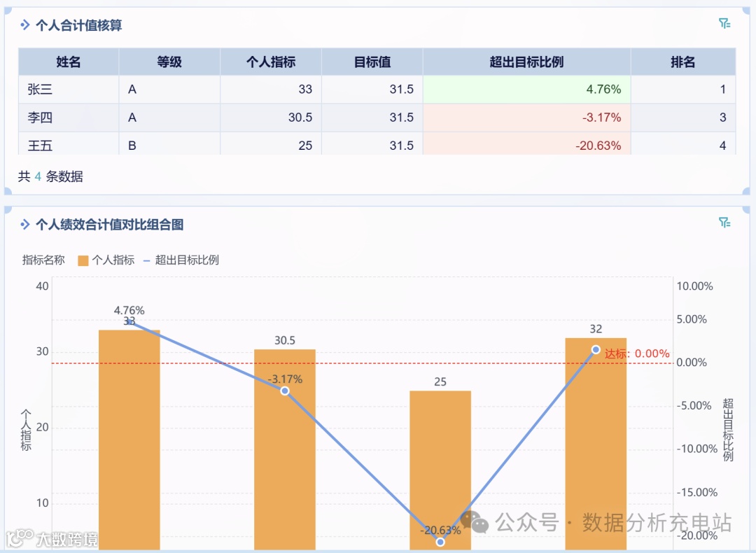This screenshot has height=553, width=756.
Task: Click line point at -3.17%
Action: click(285, 391)
